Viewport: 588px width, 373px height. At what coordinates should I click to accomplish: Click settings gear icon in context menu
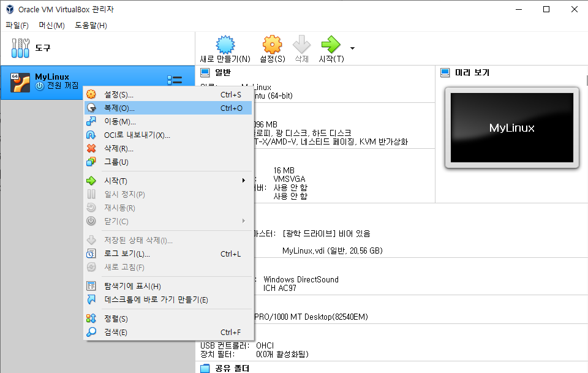(91, 94)
